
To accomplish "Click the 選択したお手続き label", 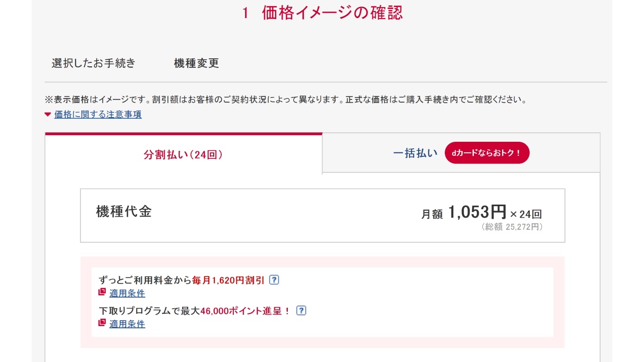I will click(x=94, y=63).
